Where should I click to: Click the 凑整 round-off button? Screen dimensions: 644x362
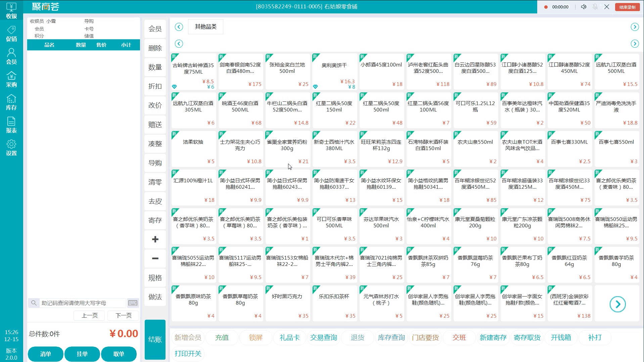155,144
